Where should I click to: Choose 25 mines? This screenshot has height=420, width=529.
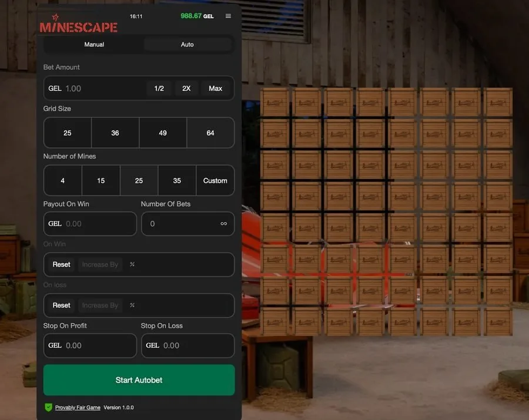pyautogui.click(x=139, y=180)
